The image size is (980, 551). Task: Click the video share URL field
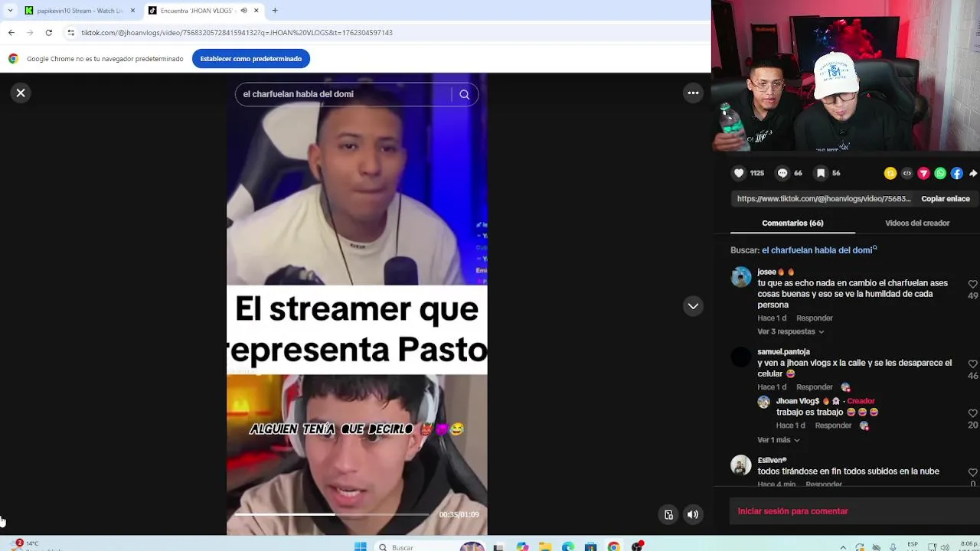[824, 199]
